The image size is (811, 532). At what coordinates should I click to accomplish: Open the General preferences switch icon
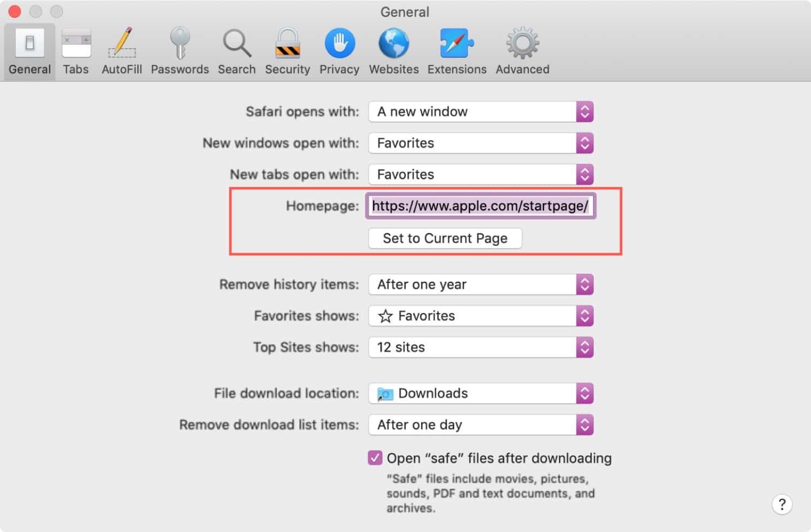[x=30, y=43]
